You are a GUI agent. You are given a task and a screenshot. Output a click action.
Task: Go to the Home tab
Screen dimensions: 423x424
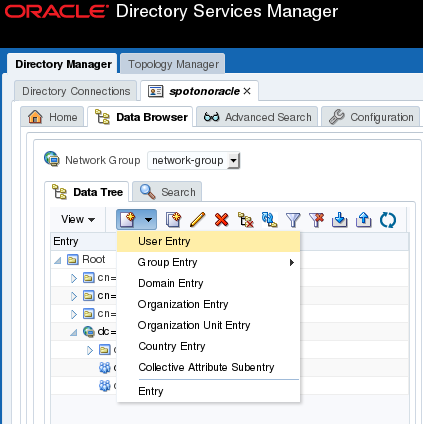[52, 117]
